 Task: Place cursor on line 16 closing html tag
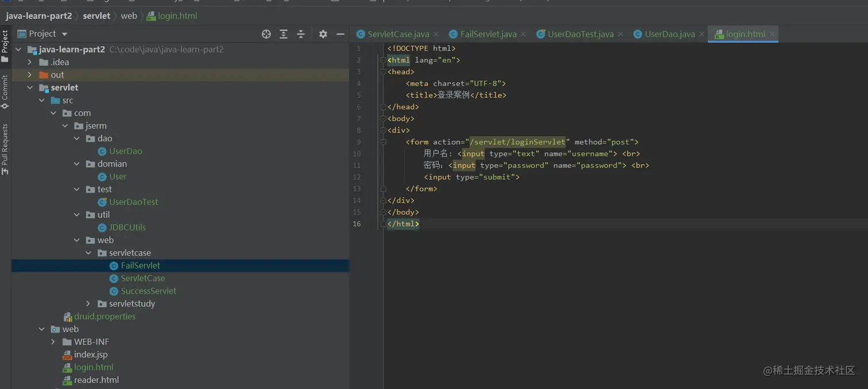tap(403, 224)
